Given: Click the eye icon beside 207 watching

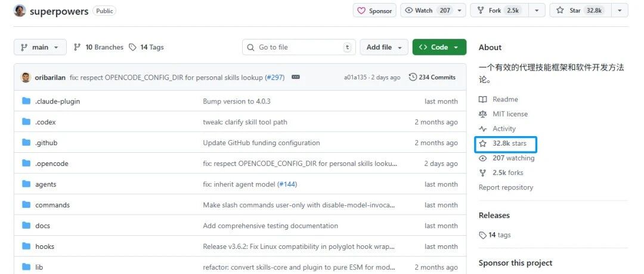Looking at the screenshot, I should 483,158.
